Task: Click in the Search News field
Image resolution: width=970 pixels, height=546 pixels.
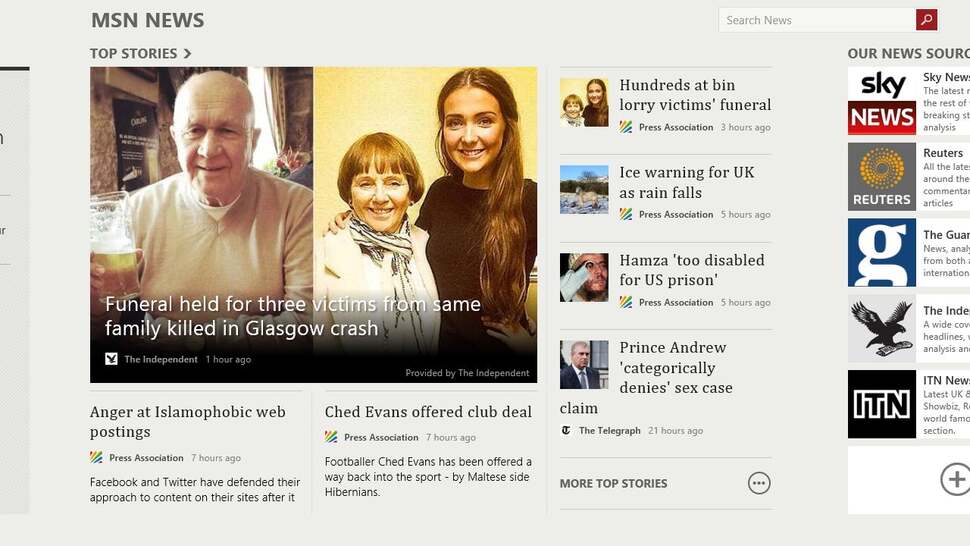Action: [817, 20]
